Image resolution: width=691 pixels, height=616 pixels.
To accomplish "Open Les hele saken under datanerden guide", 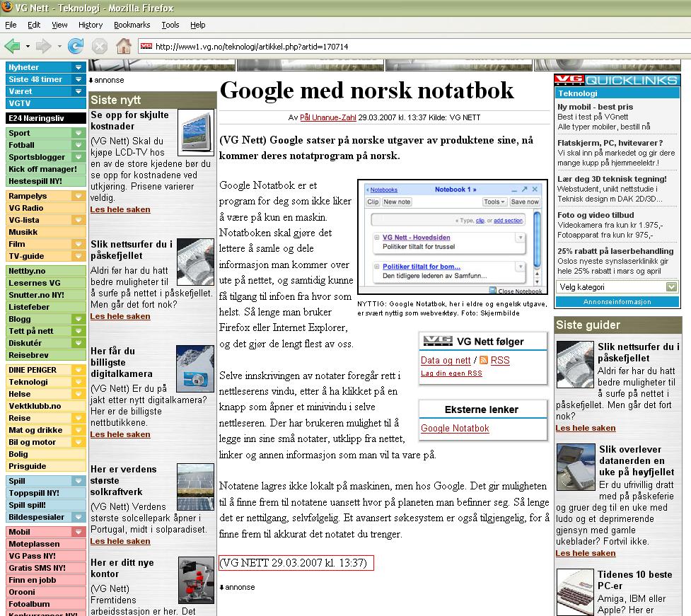I will click(585, 553).
